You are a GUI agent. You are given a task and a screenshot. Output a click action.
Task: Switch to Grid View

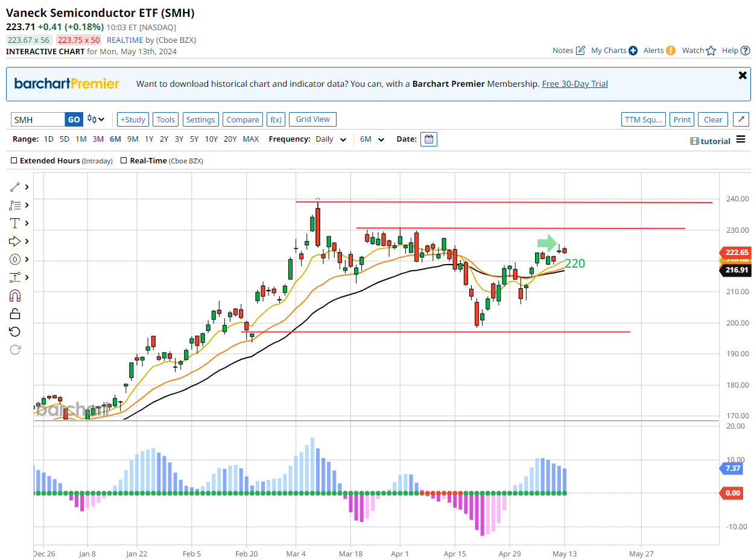pyautogui.click(x=313, y=119)
